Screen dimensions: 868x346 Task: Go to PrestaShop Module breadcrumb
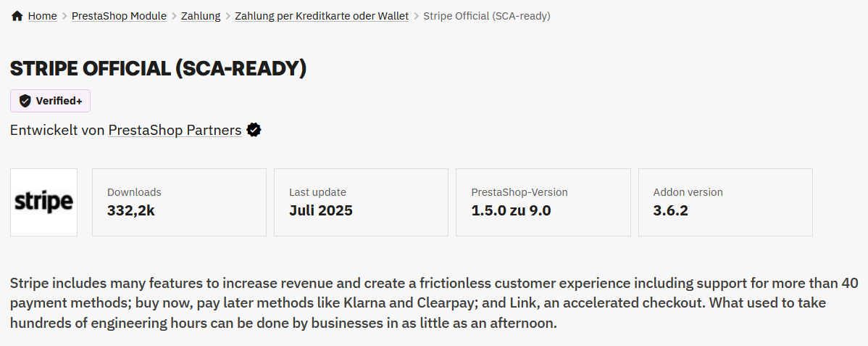(x=119, y=16)
